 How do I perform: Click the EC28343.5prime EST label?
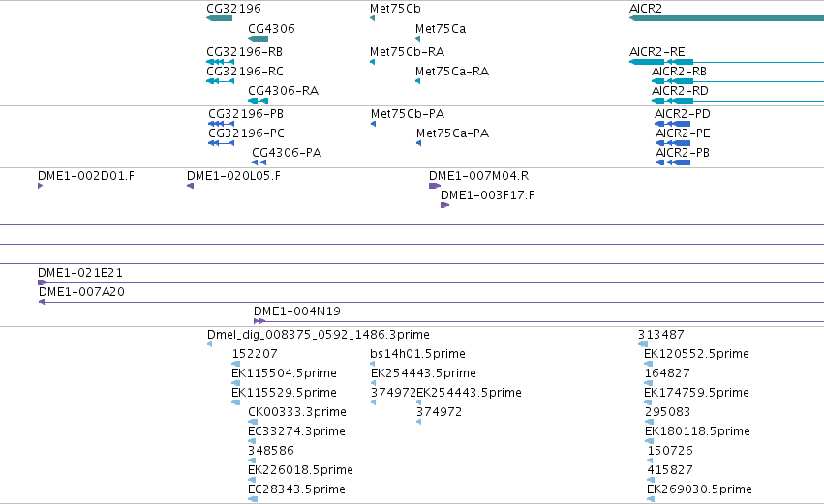coord(296,489)
